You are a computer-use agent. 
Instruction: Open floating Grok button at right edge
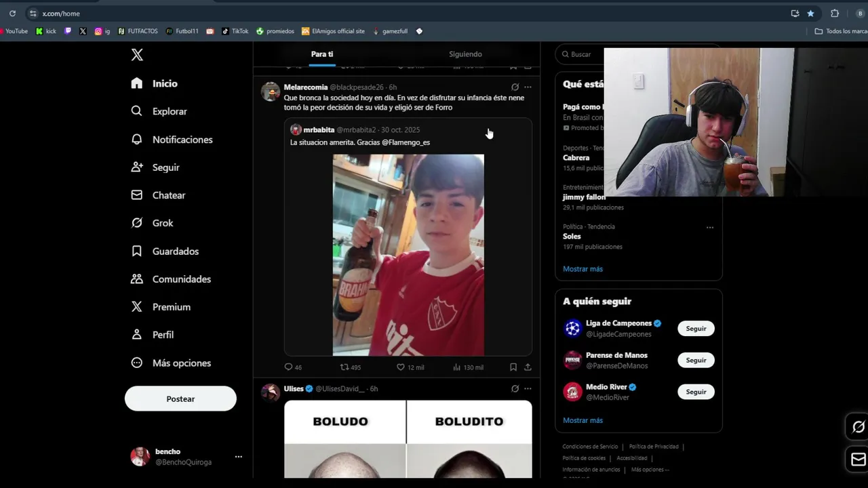point(859,427)
